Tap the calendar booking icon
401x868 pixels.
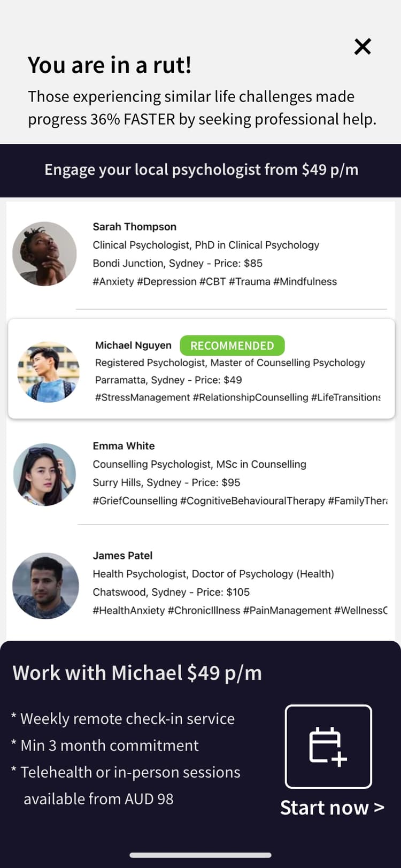click(x=328, y=746)
